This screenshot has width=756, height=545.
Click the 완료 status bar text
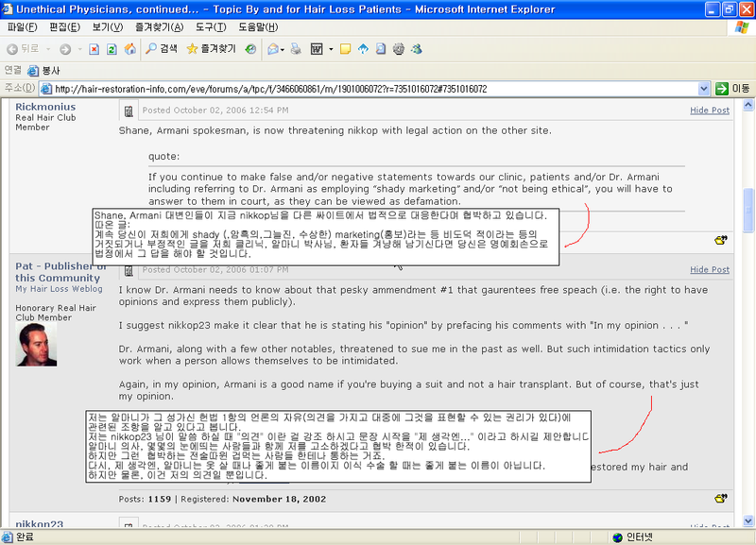point(25,537)
